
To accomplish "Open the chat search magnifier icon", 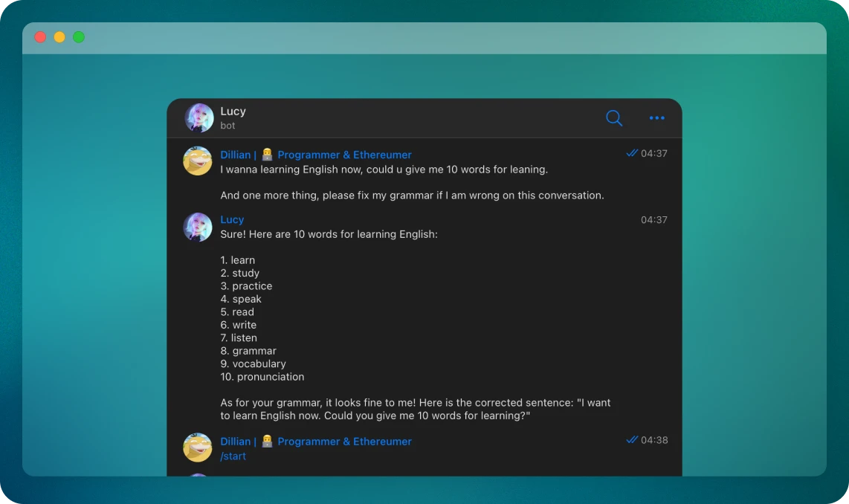I will click(614, 118).
